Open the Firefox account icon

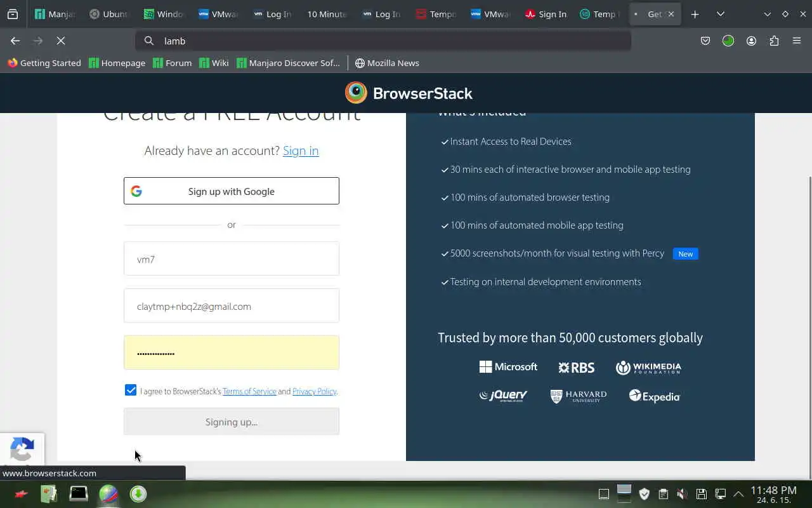coord(751,41)
